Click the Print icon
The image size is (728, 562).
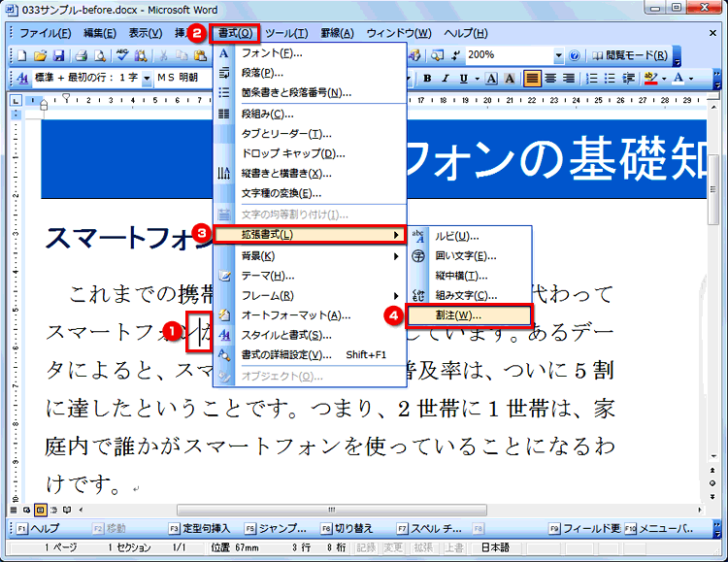coord(82,55)
